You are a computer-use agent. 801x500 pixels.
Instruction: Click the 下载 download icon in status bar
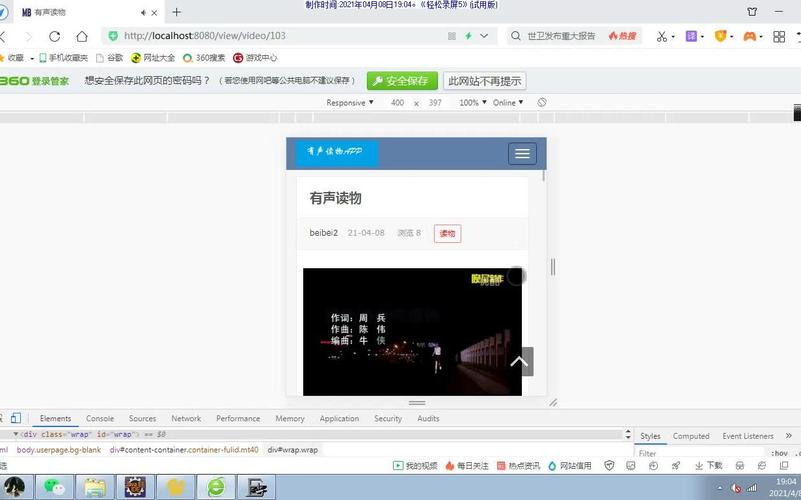click(708, 465)
